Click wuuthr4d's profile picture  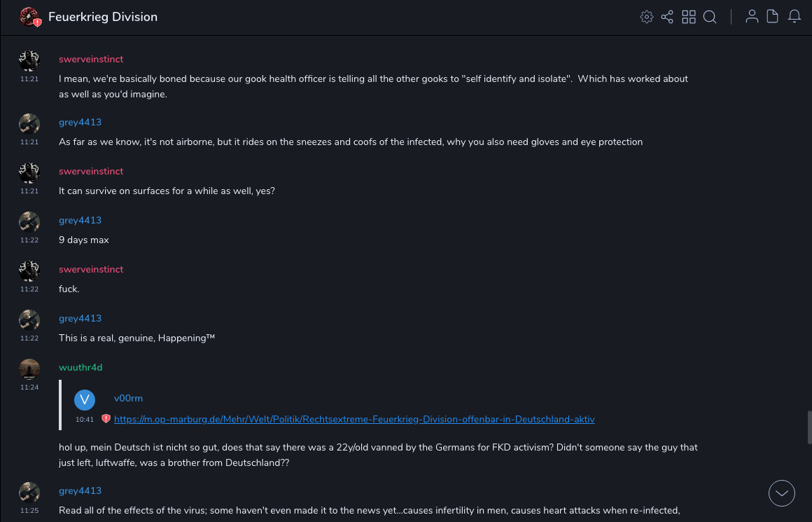(29, 369)
